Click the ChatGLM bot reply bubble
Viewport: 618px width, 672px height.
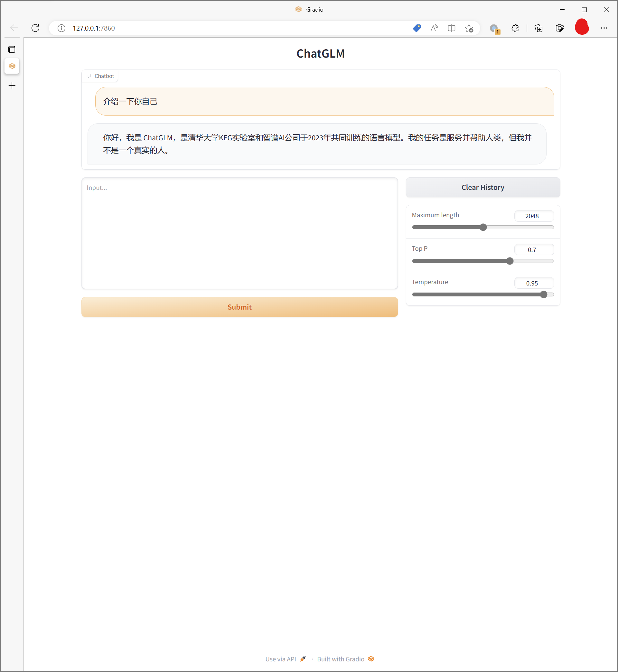point(317,144)
